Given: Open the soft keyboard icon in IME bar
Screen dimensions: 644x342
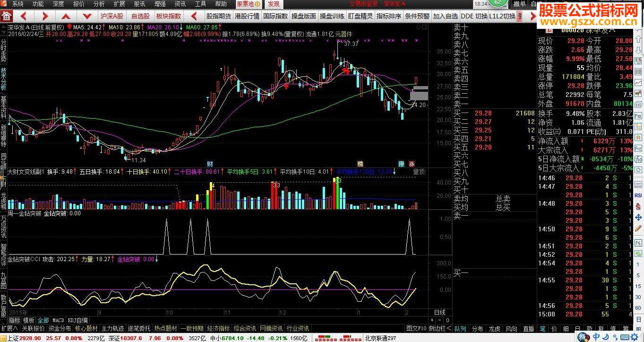Looking at the screenshot, I should click(625, 337).
